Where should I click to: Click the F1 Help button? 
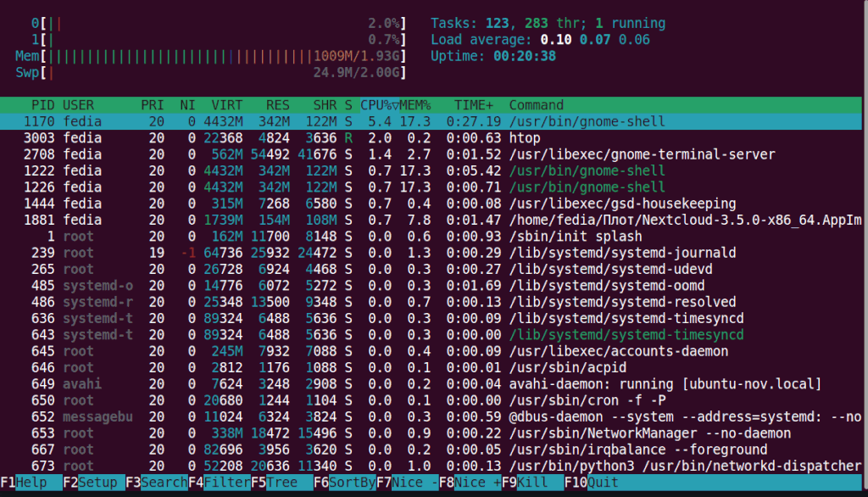31,483
